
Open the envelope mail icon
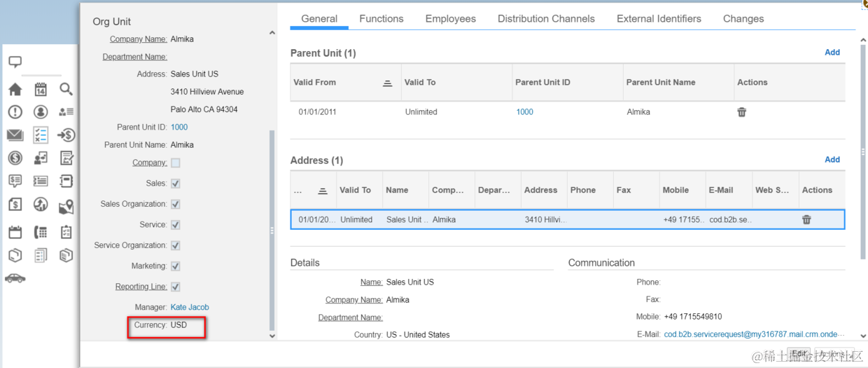[x=15, y=135]
